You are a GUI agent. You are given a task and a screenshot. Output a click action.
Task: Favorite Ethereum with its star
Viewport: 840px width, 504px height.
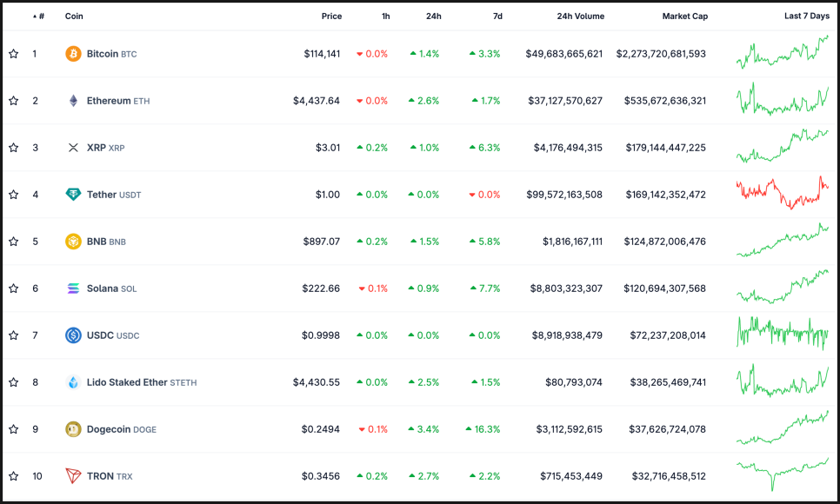click(x=14, y=101)
